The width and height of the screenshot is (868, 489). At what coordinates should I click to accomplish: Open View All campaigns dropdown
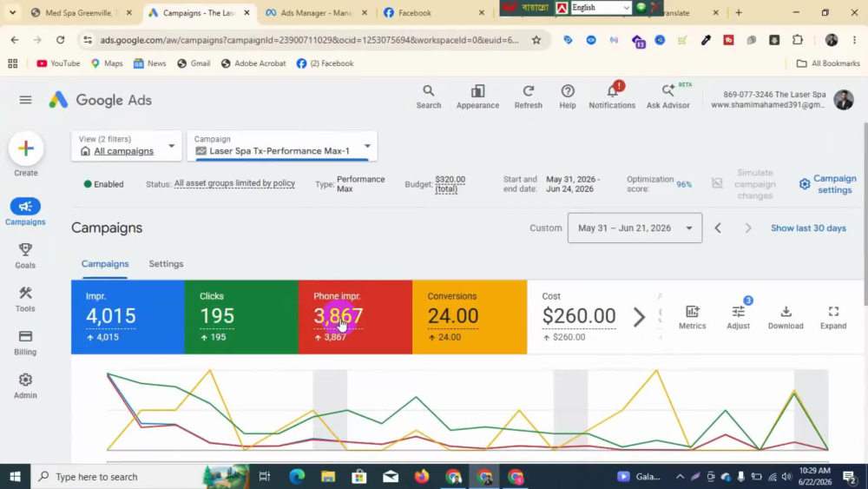tap(126, 146)
